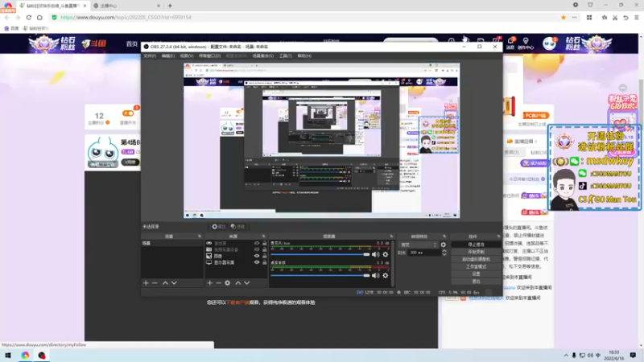Screen dimensions: 644x362
Task: Open the 视图(V) View menu in OBS
Action: (187, 56)
